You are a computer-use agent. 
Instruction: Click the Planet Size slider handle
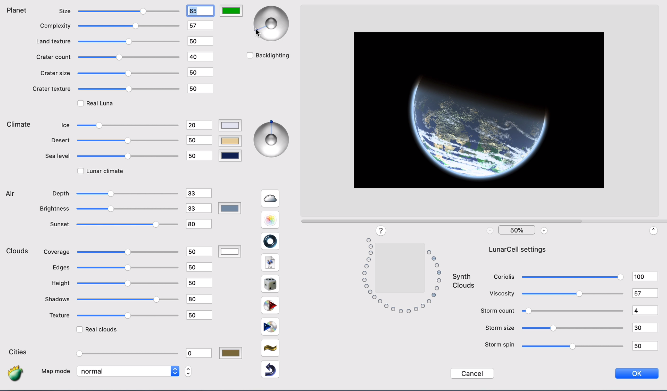pyautogui.click(x=143, y=11)
